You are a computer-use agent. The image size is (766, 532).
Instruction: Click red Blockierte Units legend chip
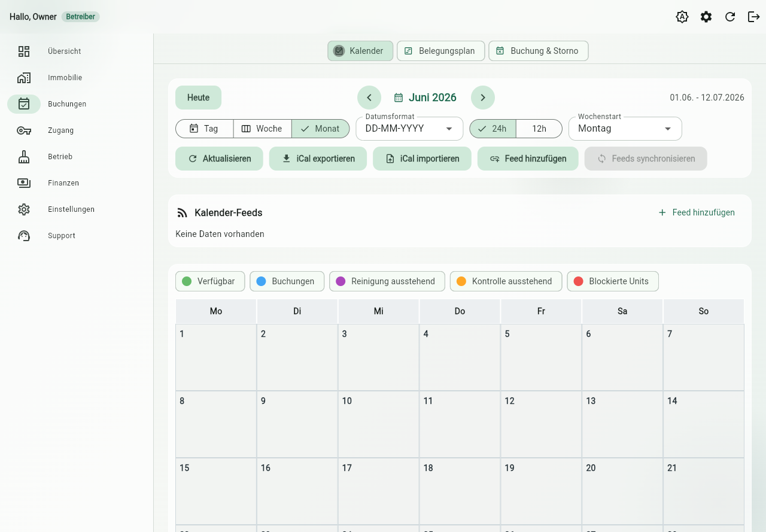(613, 281)
